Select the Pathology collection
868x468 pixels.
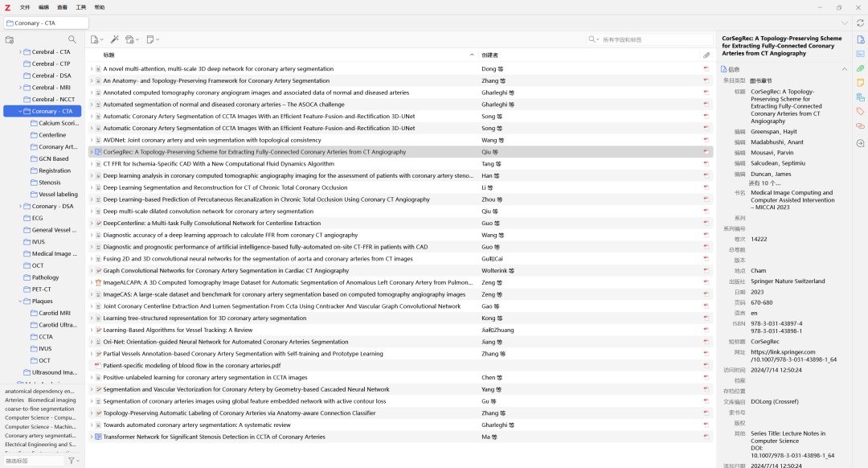(45, 277)
